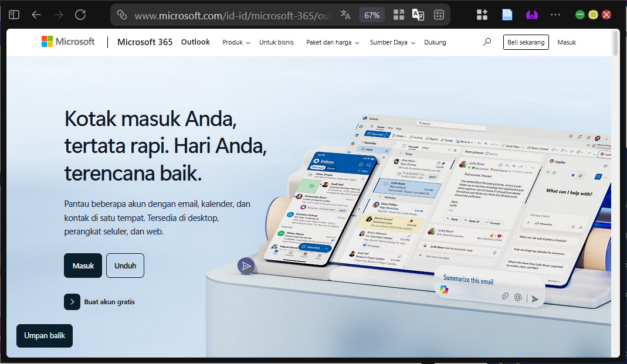
Task: Expand the Sumber Daya dropdown
Action: coord(392,42)
